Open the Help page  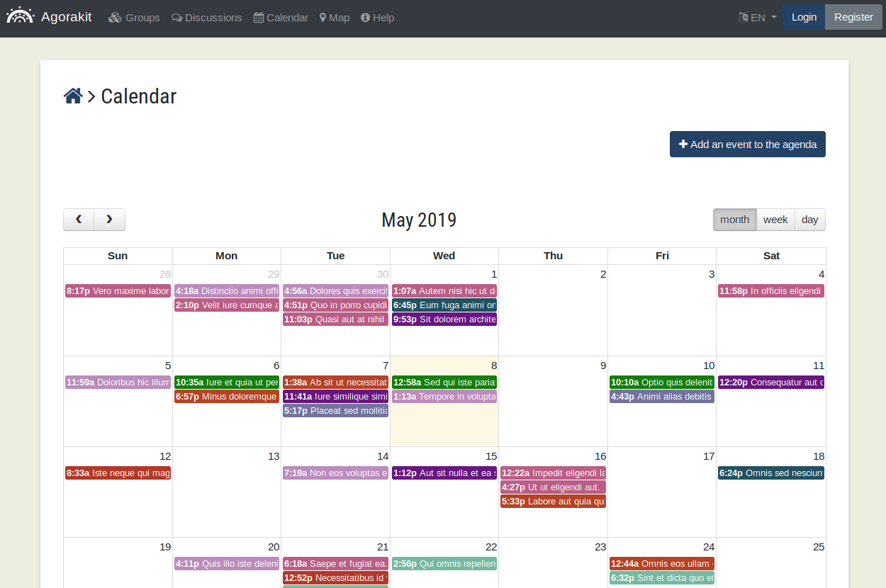tap(377, 18)
